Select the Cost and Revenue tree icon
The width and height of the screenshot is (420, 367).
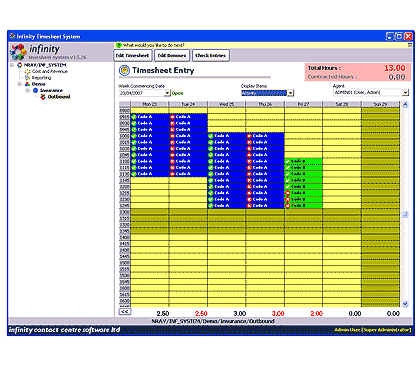coord(27,71)
